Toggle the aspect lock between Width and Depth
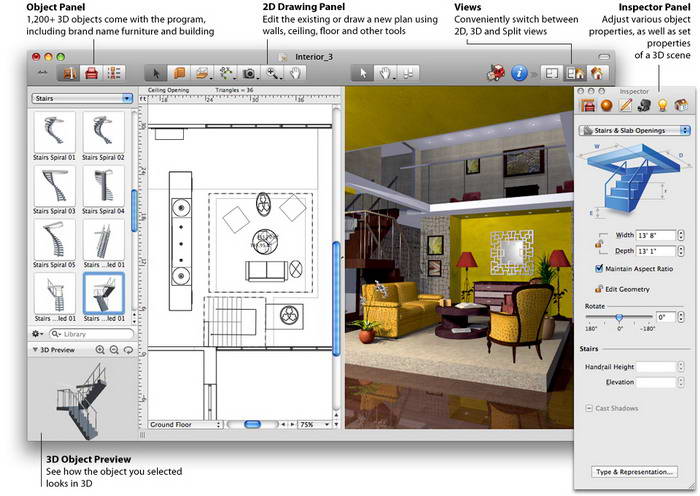The height and width of the screenshot is (496, 700). tap(599, 243)
